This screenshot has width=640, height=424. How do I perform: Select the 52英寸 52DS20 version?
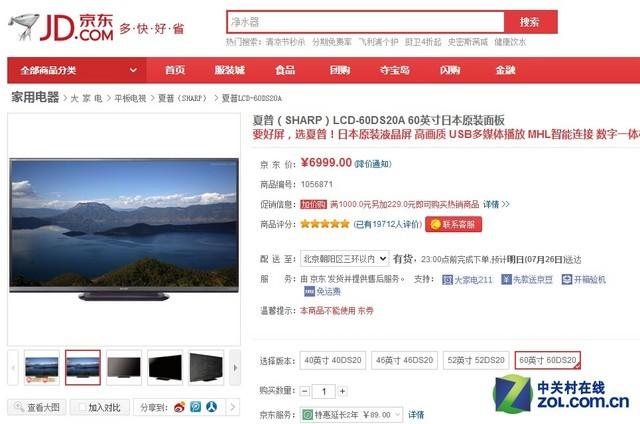476,360
